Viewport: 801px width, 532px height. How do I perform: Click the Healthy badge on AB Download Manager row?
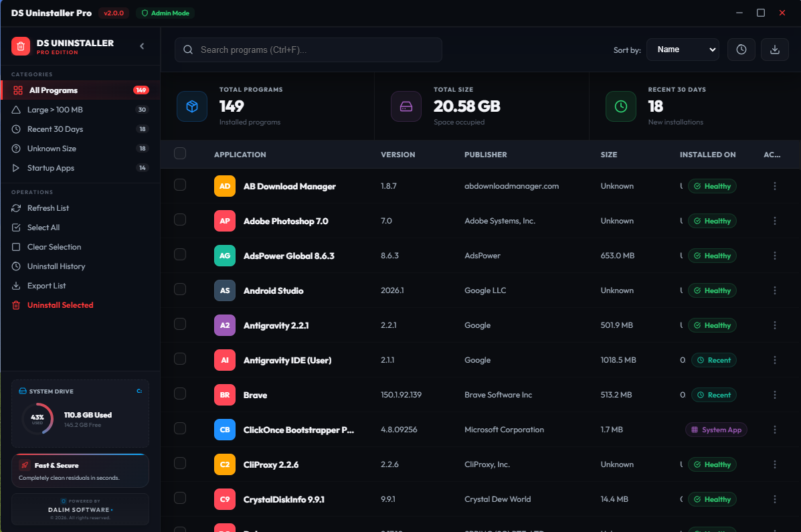712,186
